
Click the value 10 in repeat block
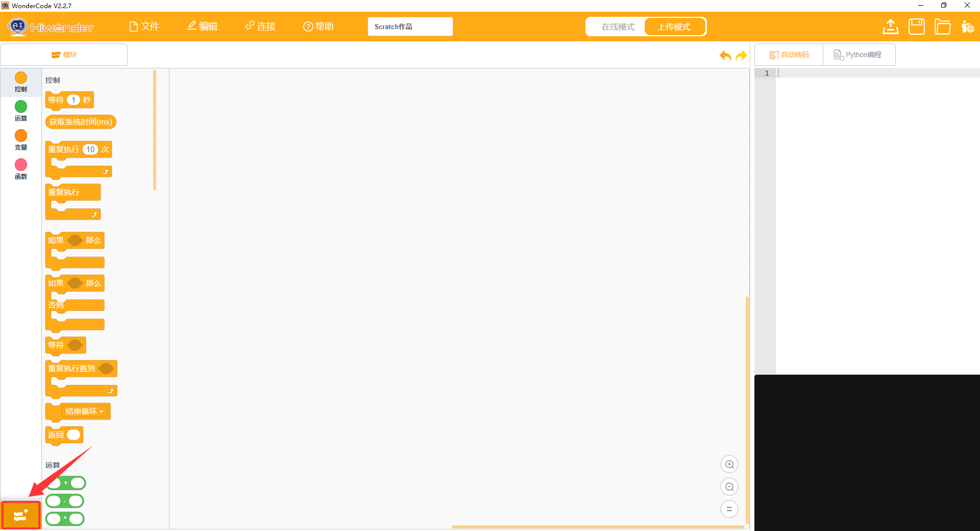pyautogui.click(x=90, y=150)
